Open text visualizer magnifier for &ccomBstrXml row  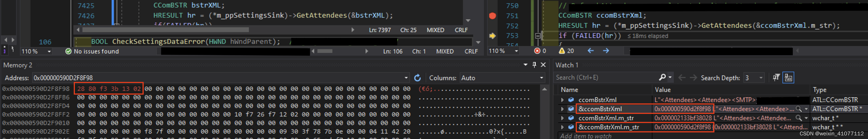click(799, 109)
